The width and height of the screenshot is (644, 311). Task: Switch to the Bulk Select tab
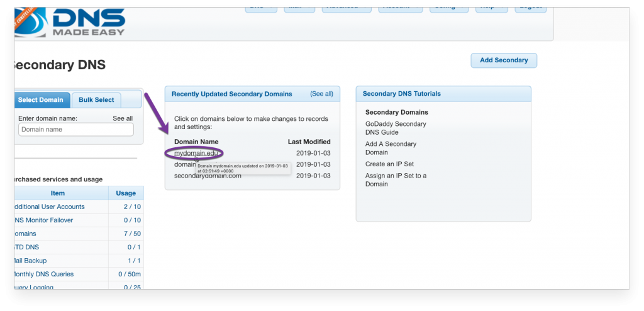[96, 100]
